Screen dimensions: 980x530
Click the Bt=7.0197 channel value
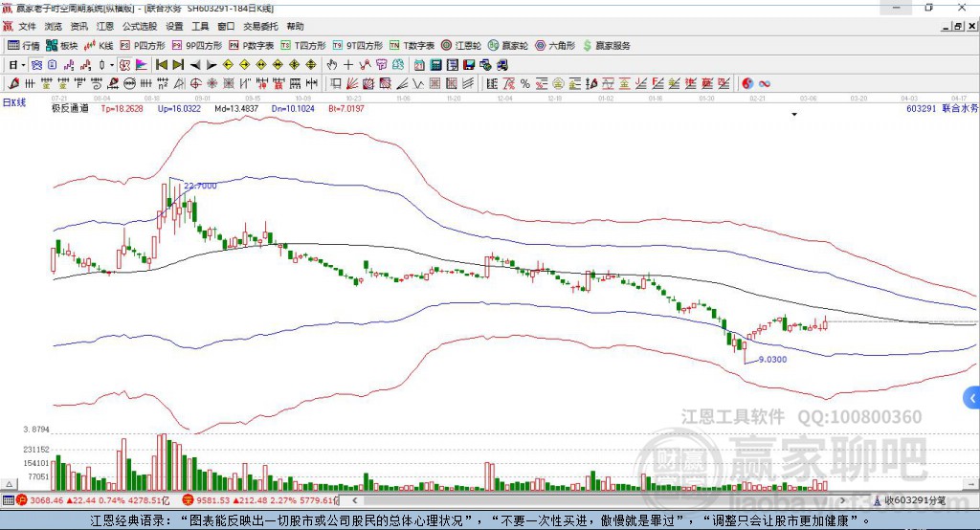346,108
